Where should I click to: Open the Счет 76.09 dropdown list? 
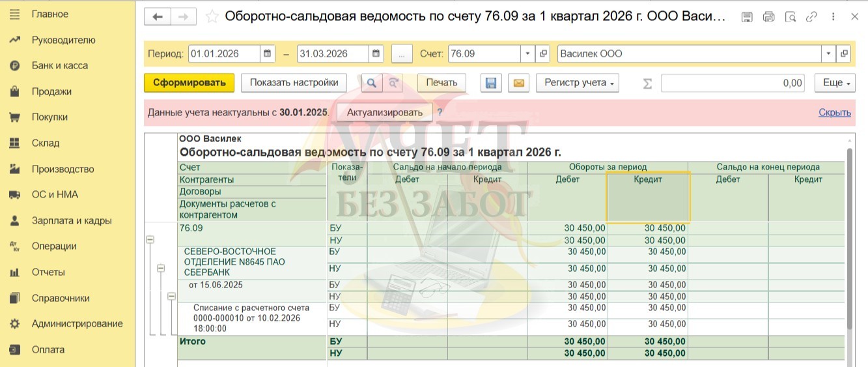[527, 54]
